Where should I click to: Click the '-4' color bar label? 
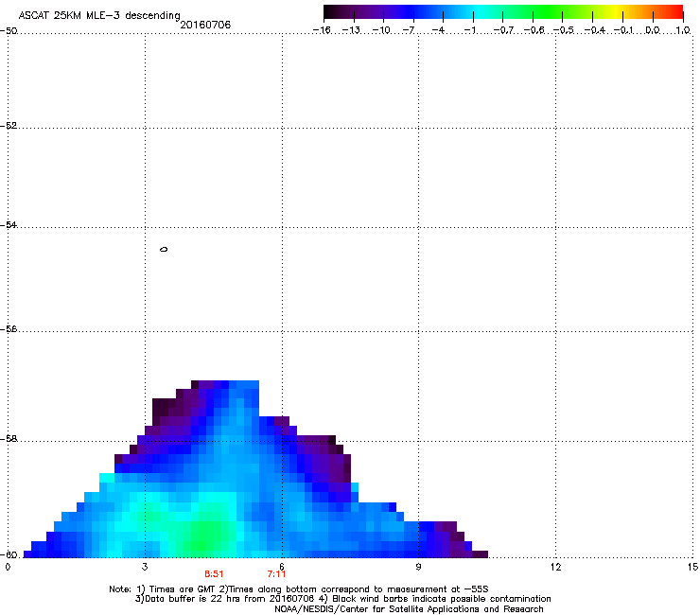(x=438, y=30)
